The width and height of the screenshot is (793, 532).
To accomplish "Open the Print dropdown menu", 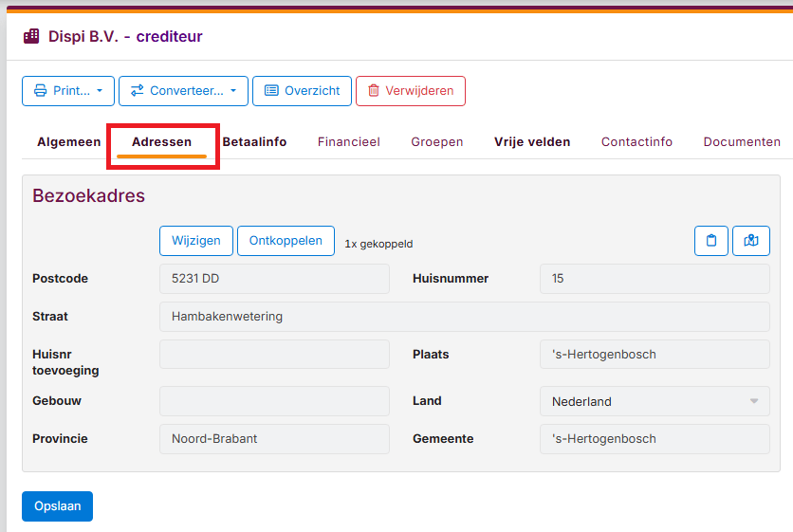I will [68, 91].
